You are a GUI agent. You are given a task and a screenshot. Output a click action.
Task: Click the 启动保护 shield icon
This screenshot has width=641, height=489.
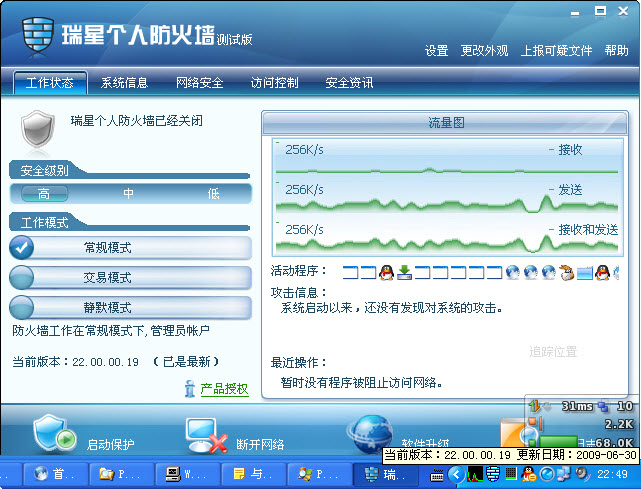pyautogui.click(x=54, y=434)
